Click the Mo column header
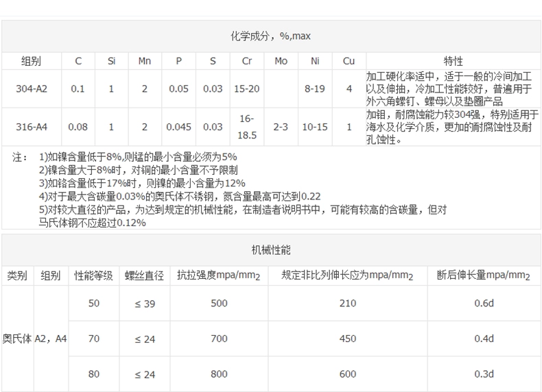The width and height of the screenshot is (542, 392). tap(281, 61)
